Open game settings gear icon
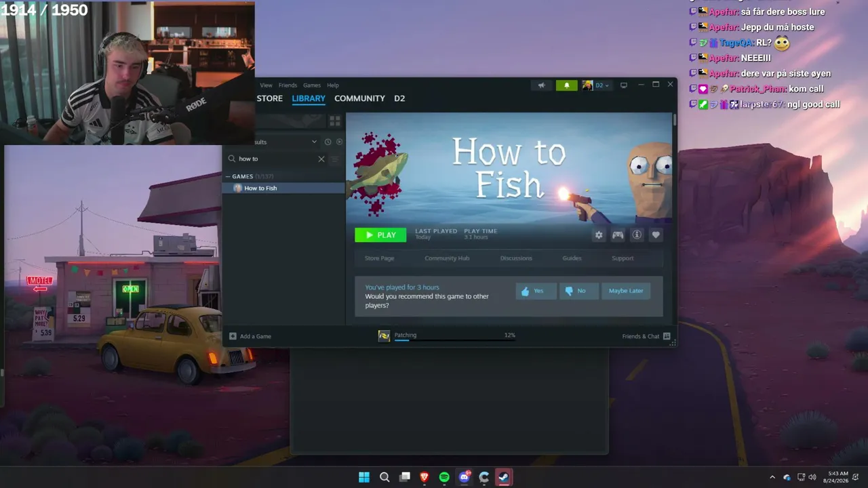The width and height of the screenshot is (868, 488). tap(599, 235)
